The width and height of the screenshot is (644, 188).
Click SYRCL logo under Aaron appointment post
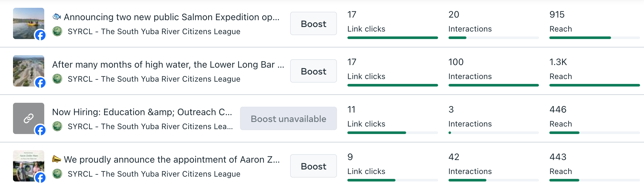coord(57,174)
